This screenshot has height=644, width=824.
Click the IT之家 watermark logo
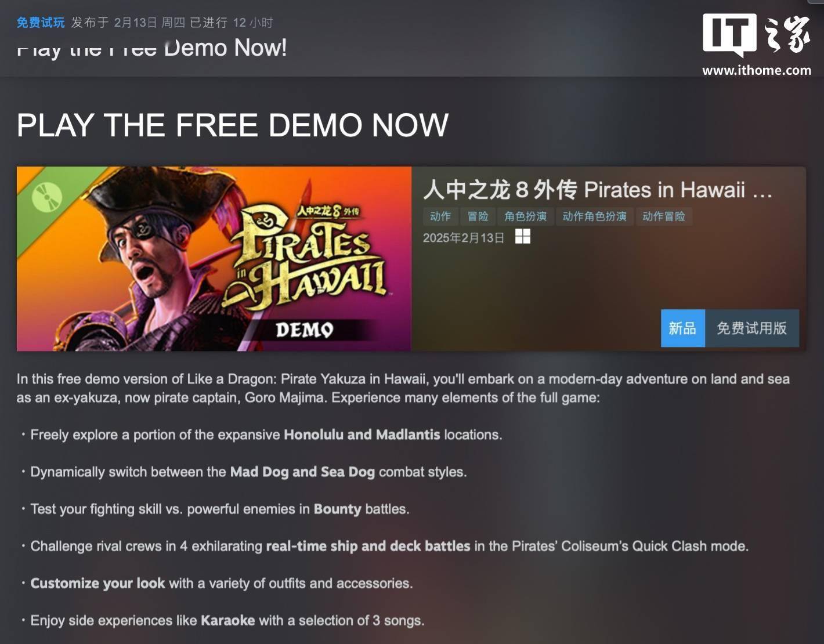(757, 35)
